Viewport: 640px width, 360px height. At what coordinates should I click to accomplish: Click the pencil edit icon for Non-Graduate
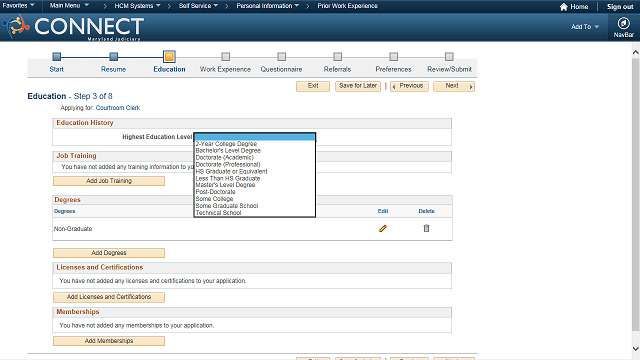point(382,229)
